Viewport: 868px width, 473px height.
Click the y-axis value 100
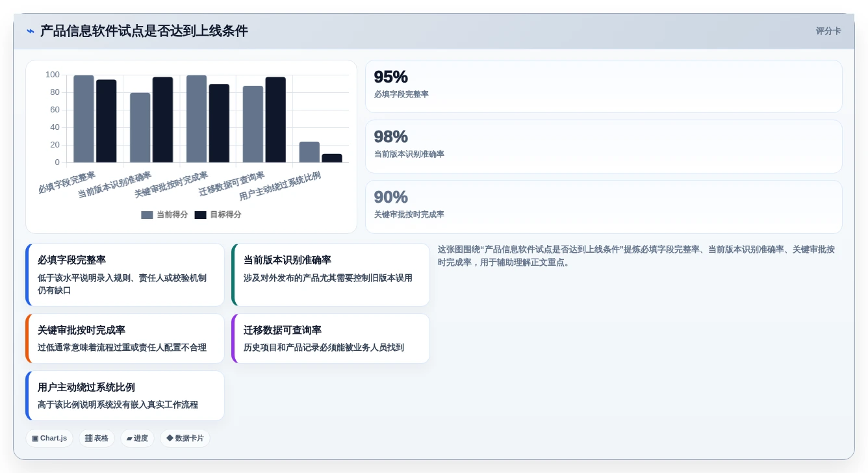(x=52, y=75)
